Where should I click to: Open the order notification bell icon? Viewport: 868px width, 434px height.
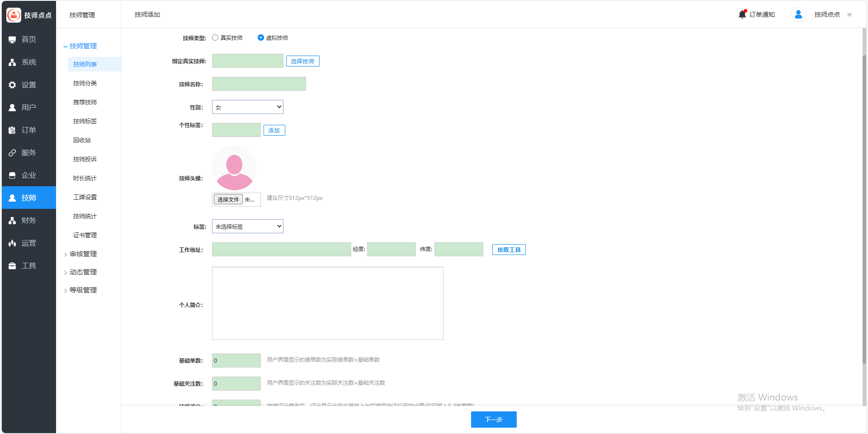click(x=742, y=14)
